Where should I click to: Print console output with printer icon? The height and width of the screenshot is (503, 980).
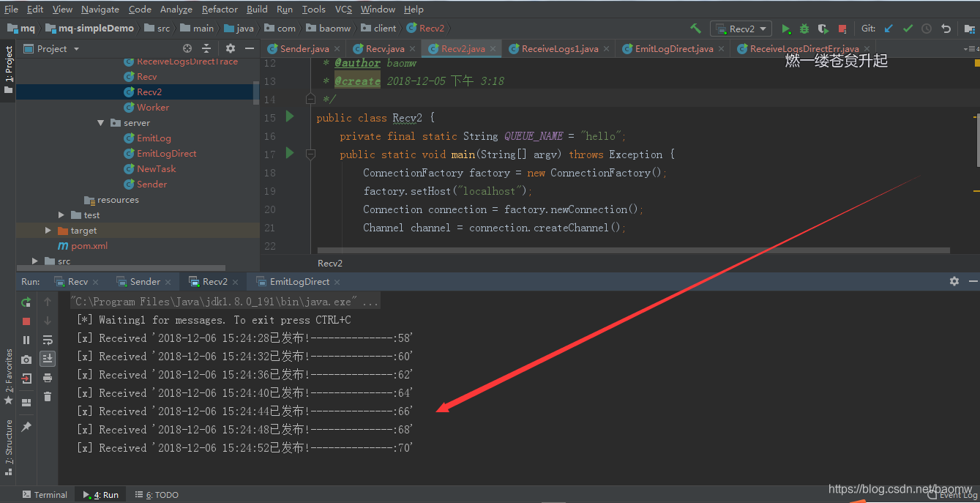(48, 378)
